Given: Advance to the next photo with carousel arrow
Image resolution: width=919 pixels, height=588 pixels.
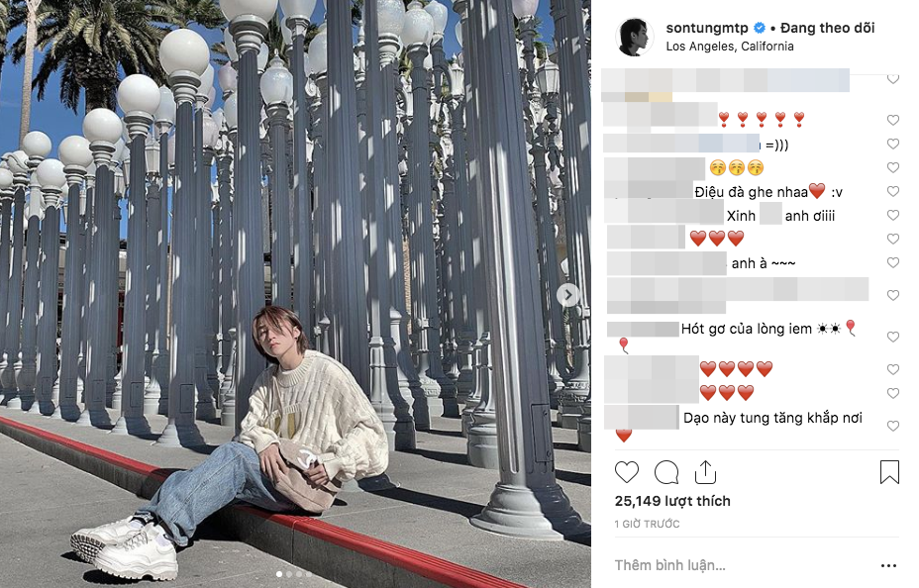Looking at the screenshot, I should pyautogui.click(x=567, y=295).
